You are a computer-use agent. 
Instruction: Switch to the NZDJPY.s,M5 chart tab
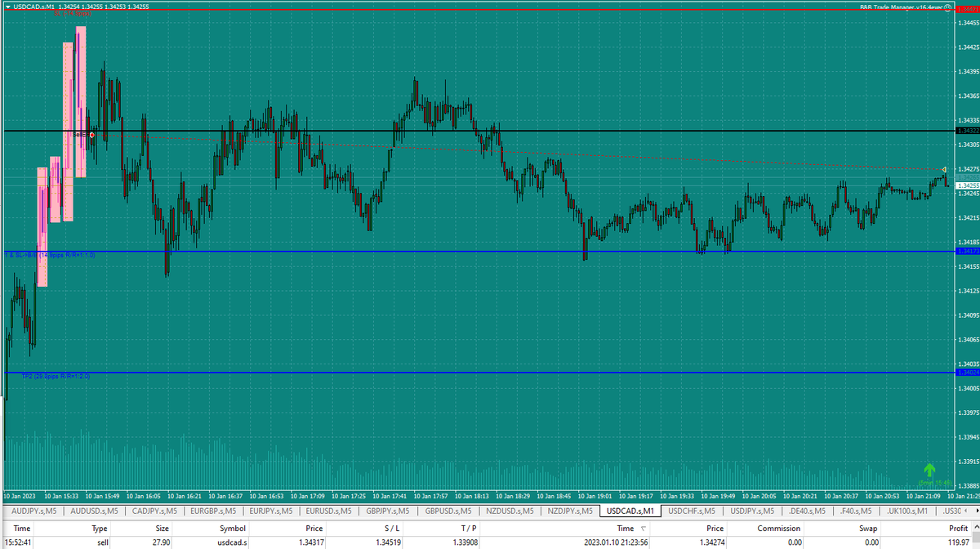point(569,511)
